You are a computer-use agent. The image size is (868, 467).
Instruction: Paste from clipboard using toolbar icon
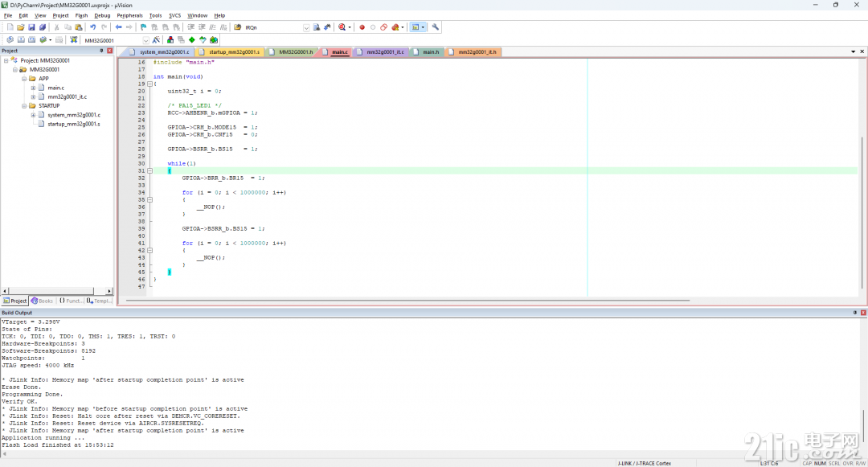(x=79, y=27)
